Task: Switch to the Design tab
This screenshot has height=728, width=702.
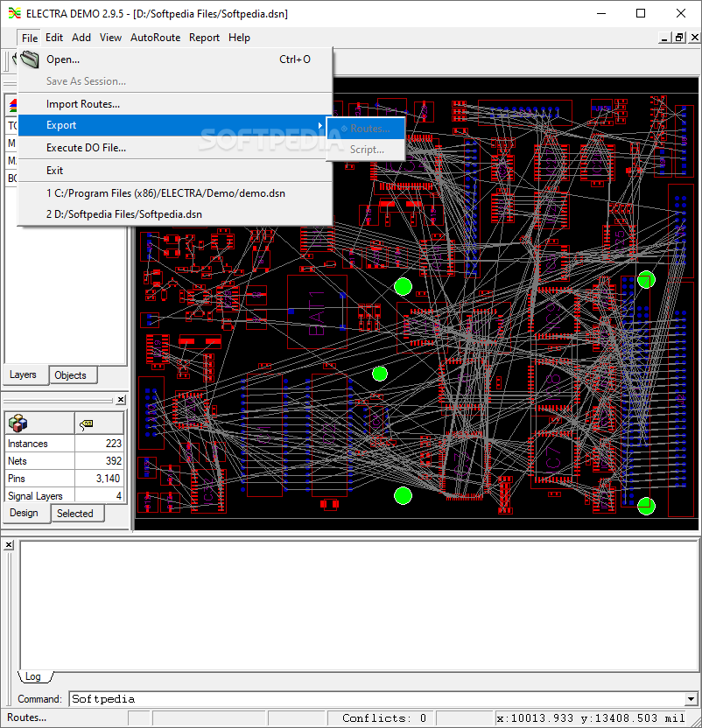Action: point(25,513)
